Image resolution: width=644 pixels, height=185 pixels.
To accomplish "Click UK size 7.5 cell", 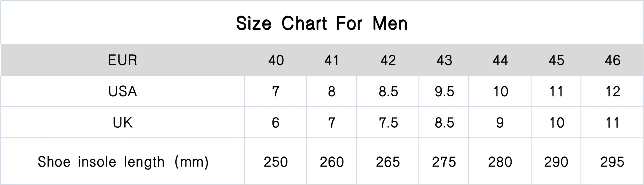I will [x=388, y=123].
